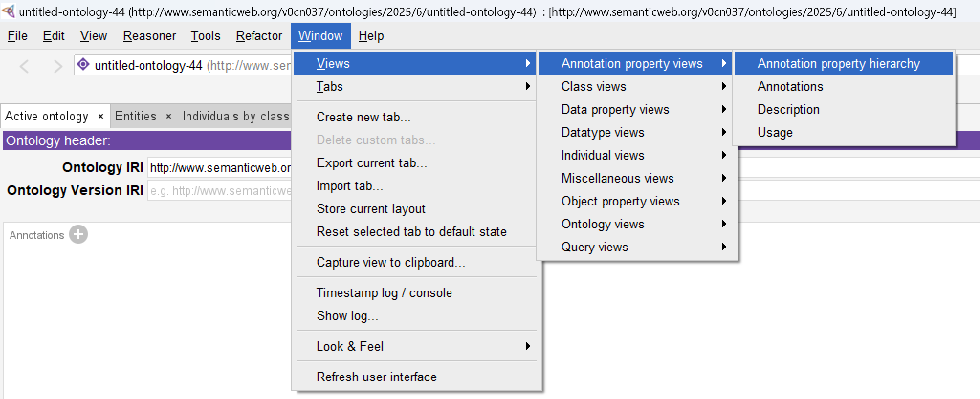
Task: Click the add annotation plus icon
Action: pos(78,235)
